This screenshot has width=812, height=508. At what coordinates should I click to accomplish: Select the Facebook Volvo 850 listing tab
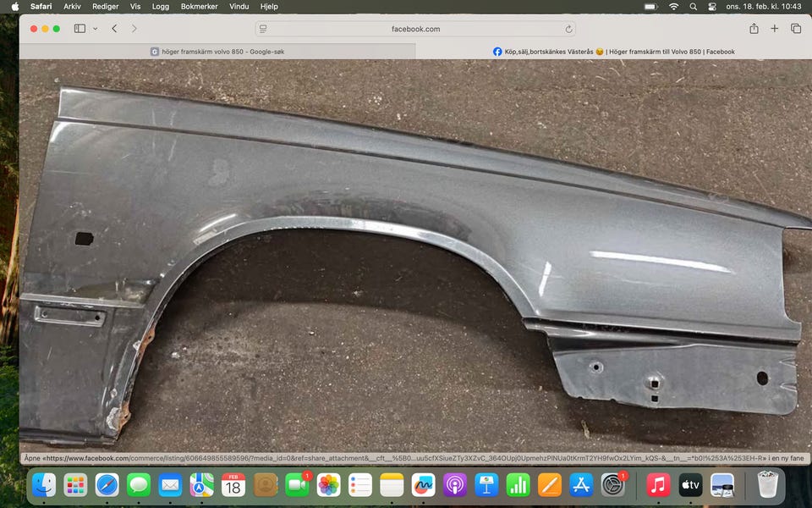[x=613, y=52]
